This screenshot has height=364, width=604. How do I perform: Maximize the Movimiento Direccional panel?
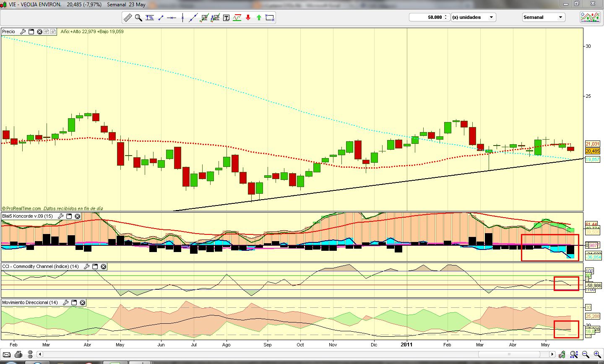click(x=74, y=302)
